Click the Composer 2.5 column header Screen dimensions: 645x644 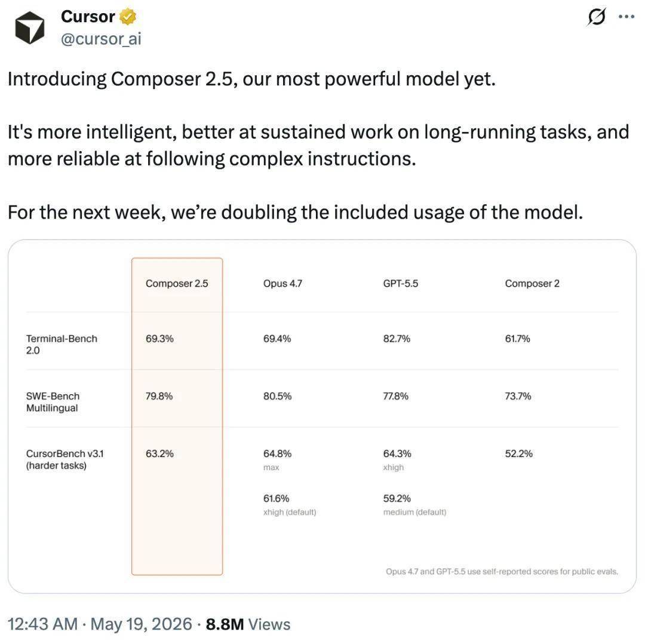[x=177, y=284]
